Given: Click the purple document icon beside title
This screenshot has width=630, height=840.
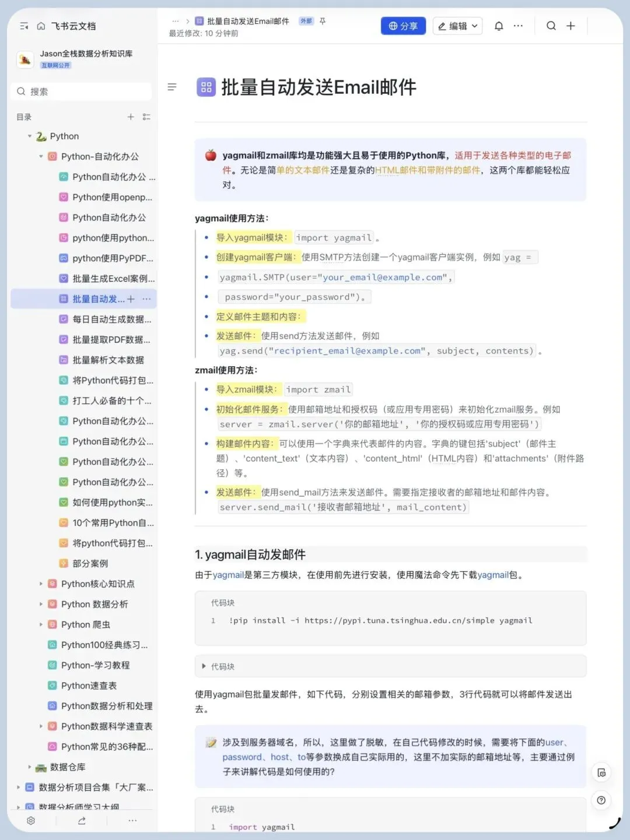Looking at the screenshot, I should (206, 87).
